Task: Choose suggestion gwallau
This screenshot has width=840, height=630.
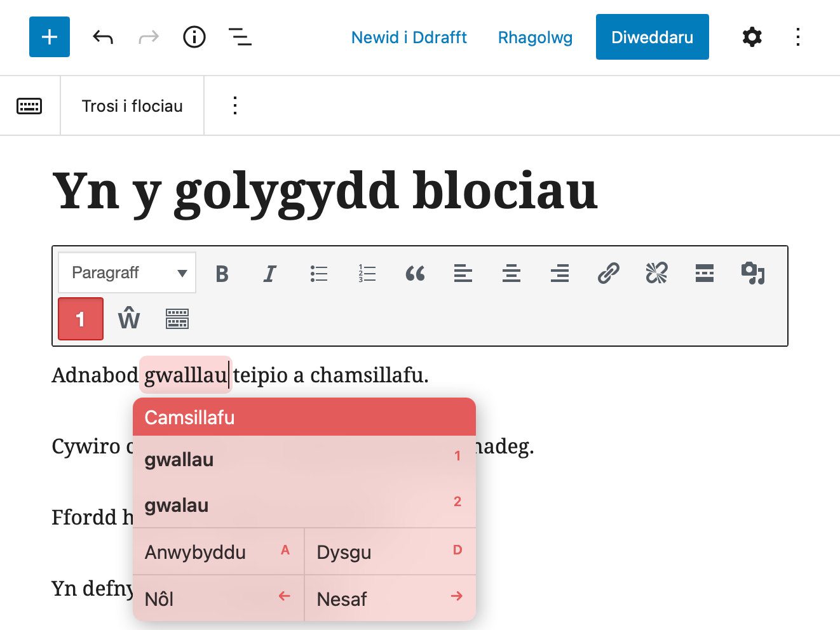Action: (304, 459)
